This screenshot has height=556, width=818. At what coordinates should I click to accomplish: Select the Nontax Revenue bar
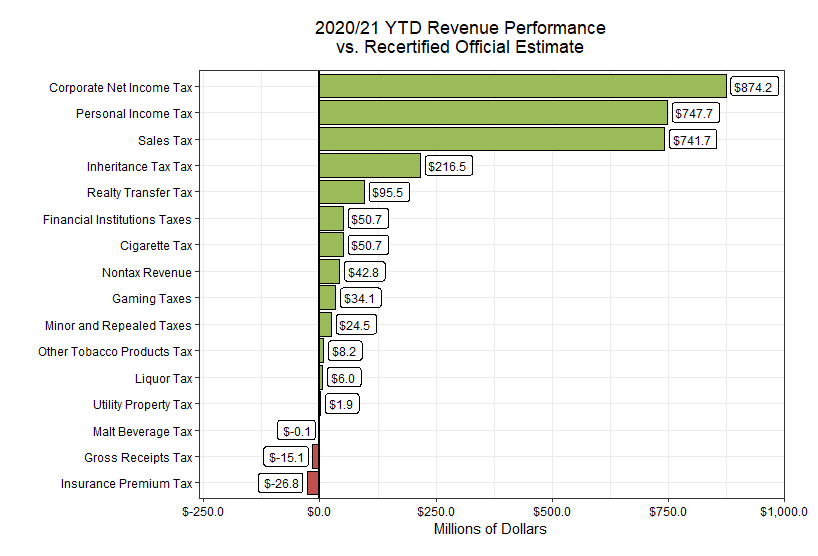pos(329,272)
